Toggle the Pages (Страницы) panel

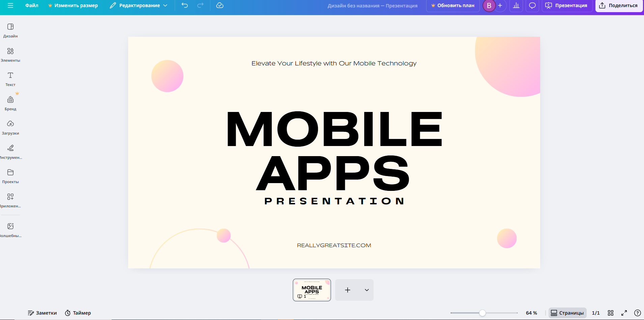(567, 313)
